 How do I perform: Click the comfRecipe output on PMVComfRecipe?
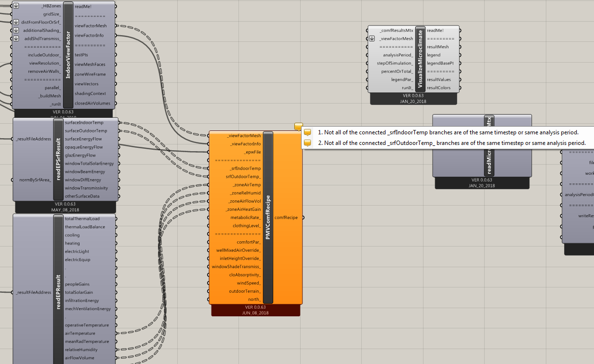point(286,218)
